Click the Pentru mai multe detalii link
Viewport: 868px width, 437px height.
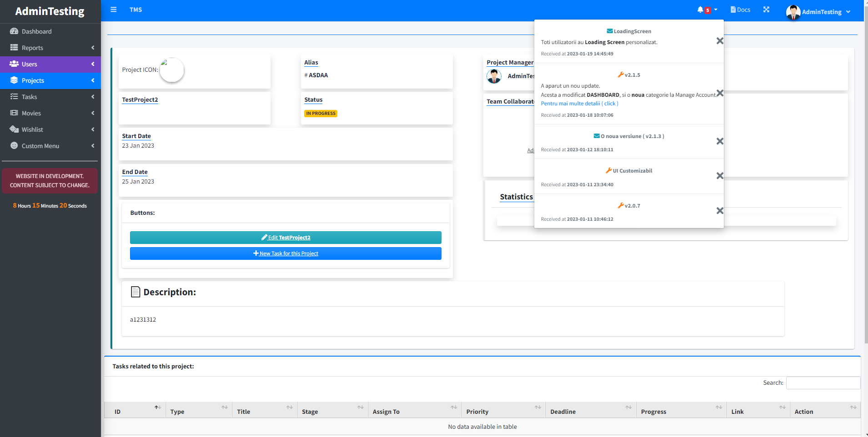579,104
